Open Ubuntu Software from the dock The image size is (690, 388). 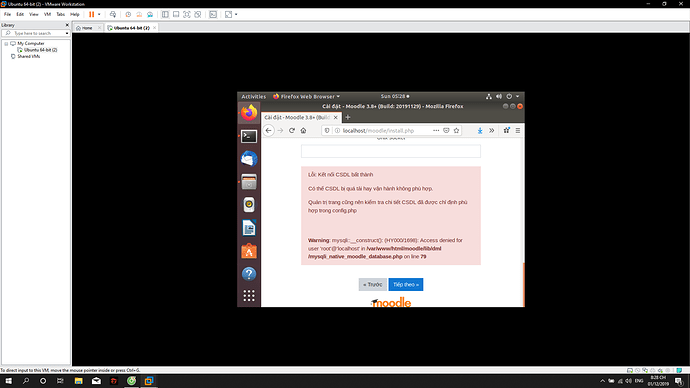(249, 251)
